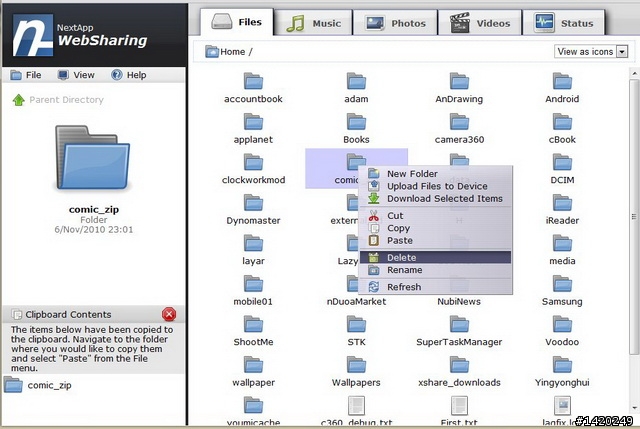Select the First.txt file icon
The height and width of the screenshot is (429, 640).
[x=459, y=405]
